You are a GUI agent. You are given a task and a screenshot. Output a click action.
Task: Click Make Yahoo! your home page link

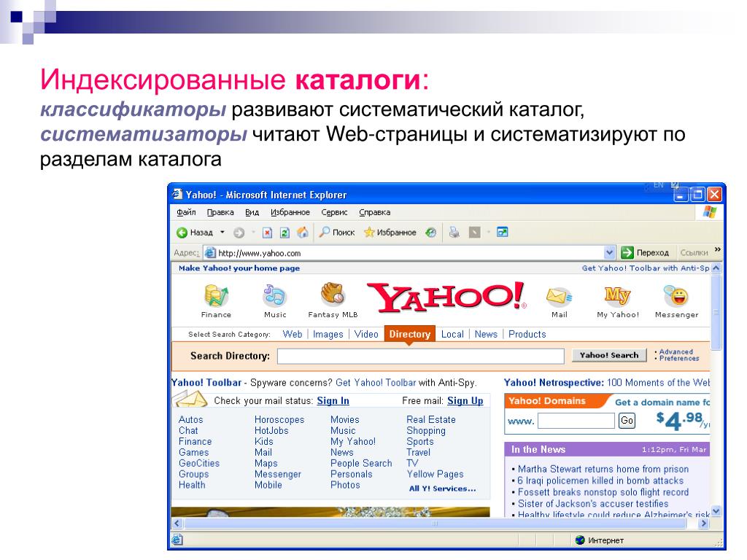pos(239,268)
